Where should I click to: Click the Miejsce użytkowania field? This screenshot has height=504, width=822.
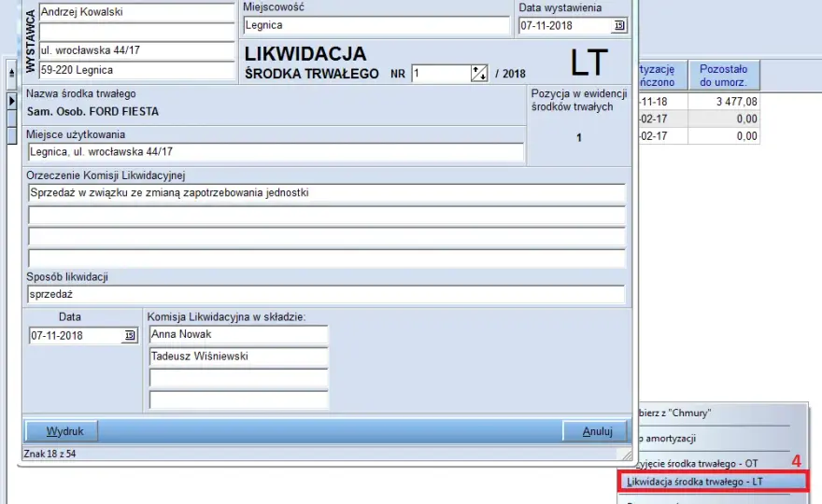(x=276, y=152)
